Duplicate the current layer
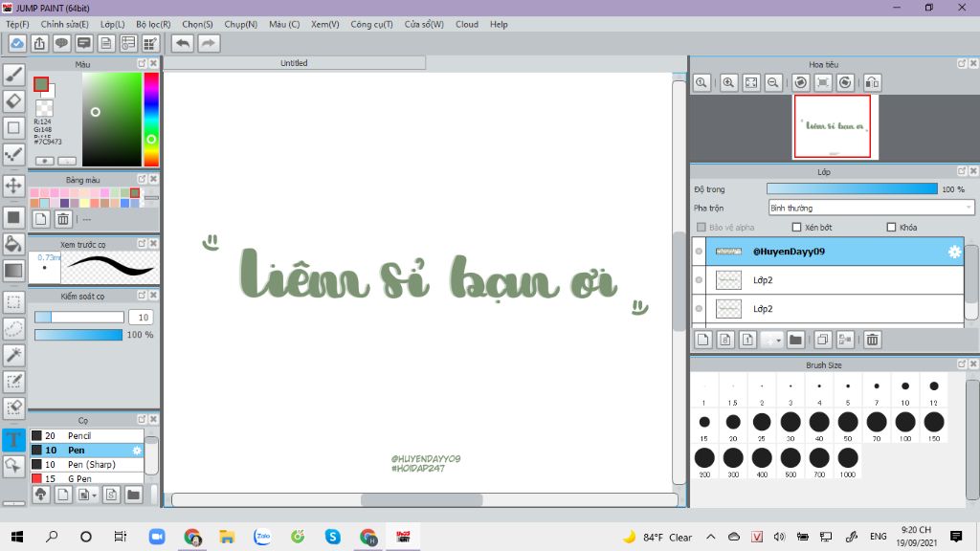Screen dimensions: 980x551 [x=822, y=340]
